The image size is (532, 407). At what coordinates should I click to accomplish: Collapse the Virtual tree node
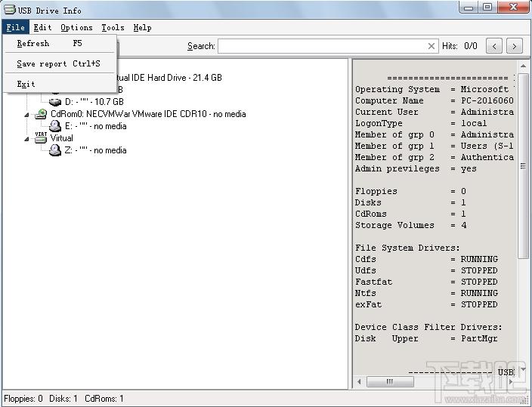26,139
